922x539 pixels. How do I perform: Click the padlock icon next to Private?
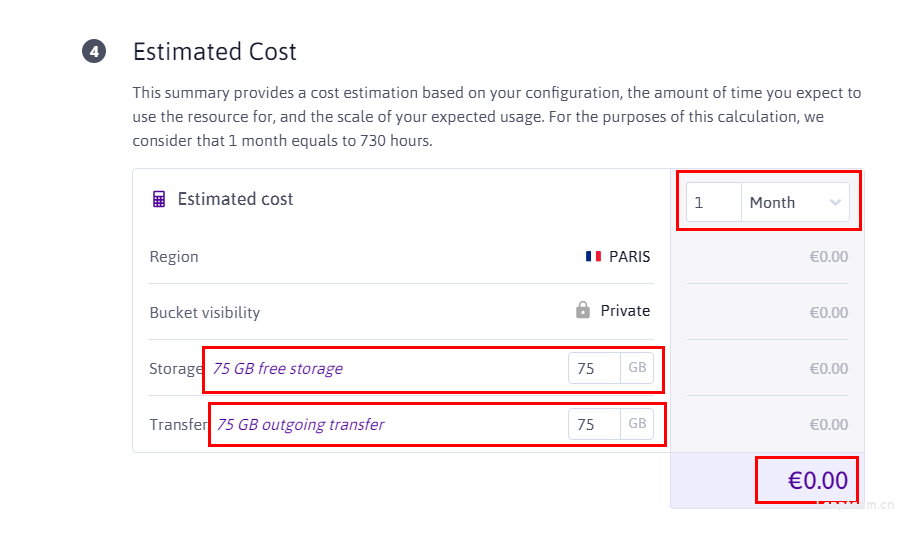[583, 310]
